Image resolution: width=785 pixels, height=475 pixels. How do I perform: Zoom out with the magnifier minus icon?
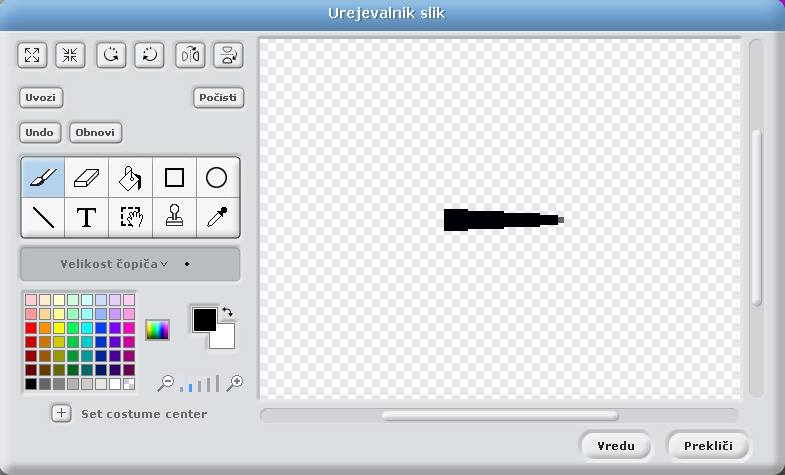[x=166, y=382]
